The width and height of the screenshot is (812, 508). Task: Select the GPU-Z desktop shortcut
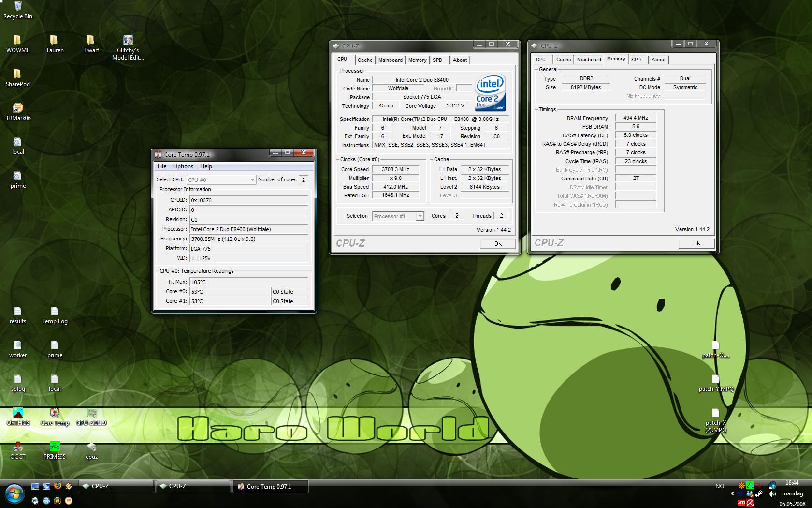[91, 417]
